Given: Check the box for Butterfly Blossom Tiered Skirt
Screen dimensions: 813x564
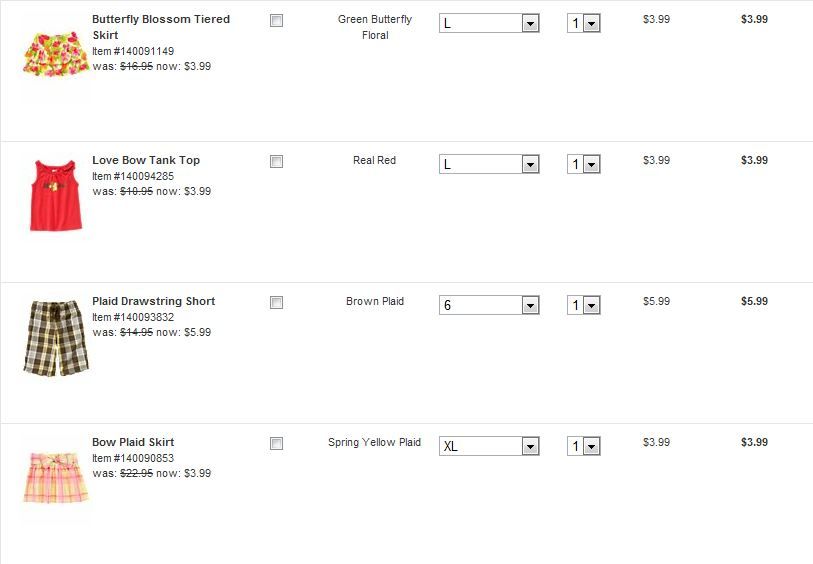Looking at the screenshot, I should click(277, 21).
